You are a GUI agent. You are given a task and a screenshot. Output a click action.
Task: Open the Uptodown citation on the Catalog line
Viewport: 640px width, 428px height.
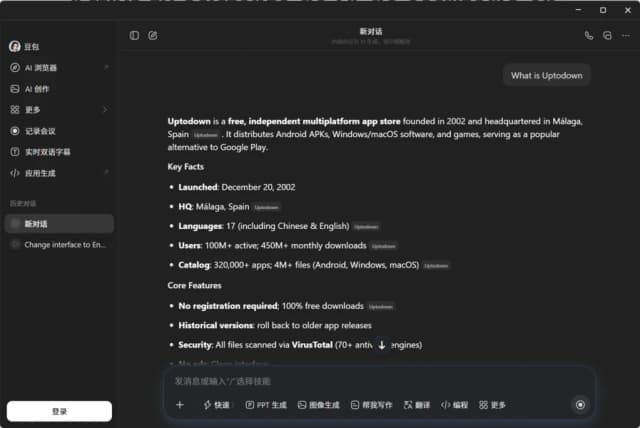[x=436, y=266]
